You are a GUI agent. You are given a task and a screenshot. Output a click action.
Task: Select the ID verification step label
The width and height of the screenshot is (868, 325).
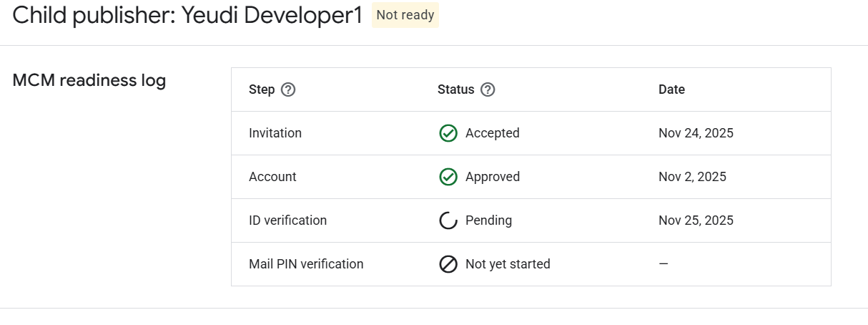[287, 220]
